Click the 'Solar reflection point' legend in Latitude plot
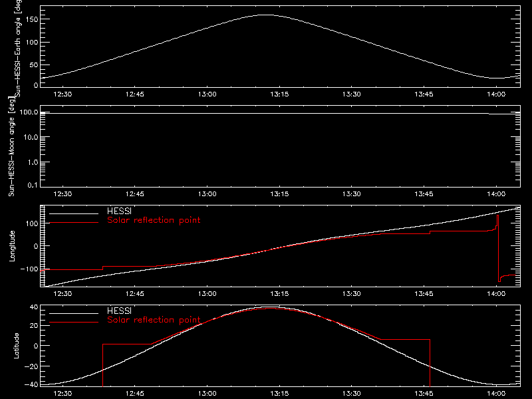532x399 pixels. click(x=154, y=320)
